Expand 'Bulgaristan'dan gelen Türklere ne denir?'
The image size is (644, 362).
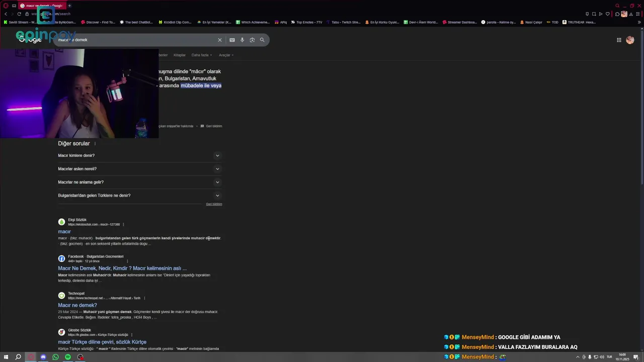pyautogui.click(x=139, y=196)
